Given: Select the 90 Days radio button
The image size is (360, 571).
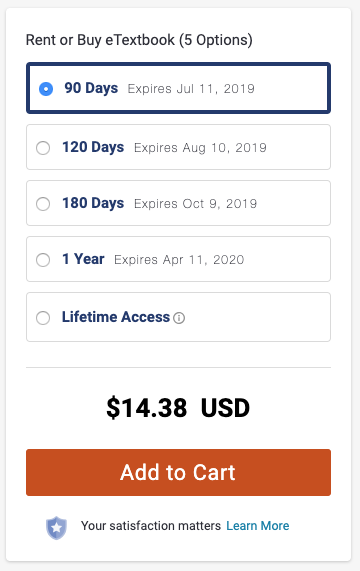Looking at the screenshot, I should [x=46, y=89].
